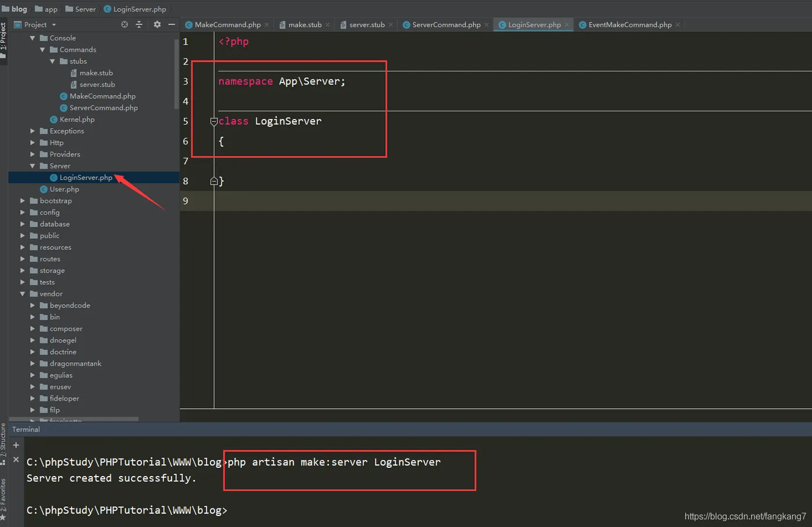The image size is (812, 527).
Task: Click fold end marker at closing brace
Action: point(214,181)
